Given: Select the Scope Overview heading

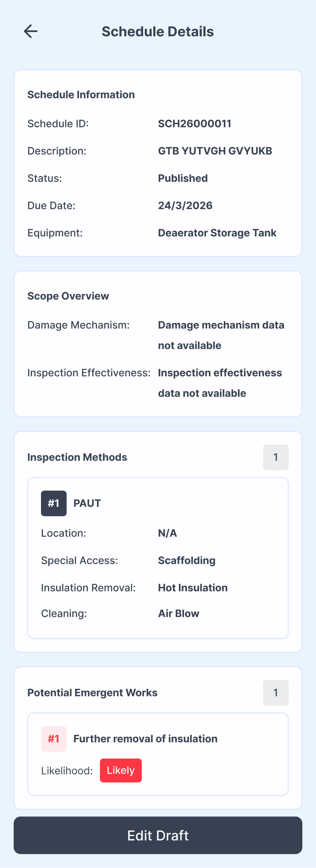Looking at the screenshot, I should tap(68, 296).
